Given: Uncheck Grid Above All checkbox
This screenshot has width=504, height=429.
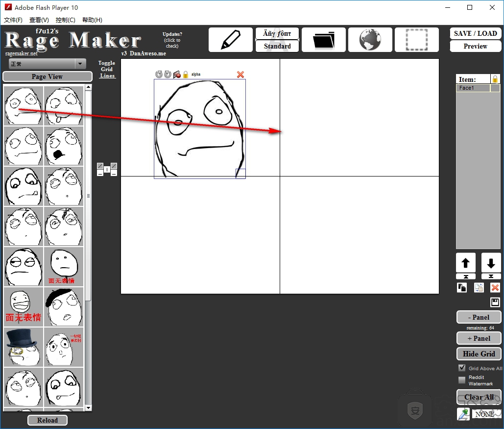Looking at the screenshot, I should pyautogui.click(x=462, y=368).
